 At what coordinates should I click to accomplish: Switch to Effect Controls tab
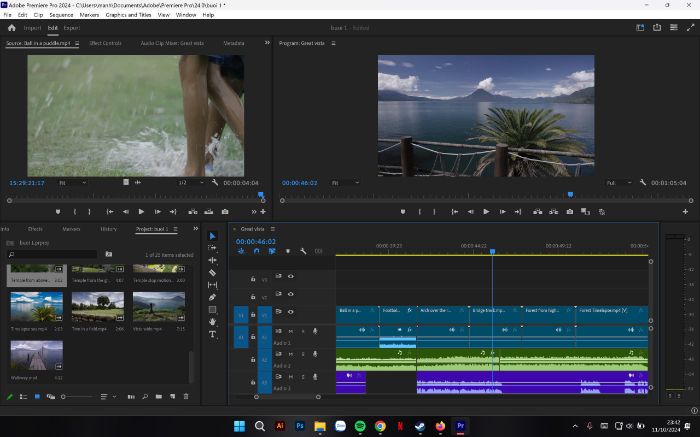pyautogui.click(x=105, y=43)
